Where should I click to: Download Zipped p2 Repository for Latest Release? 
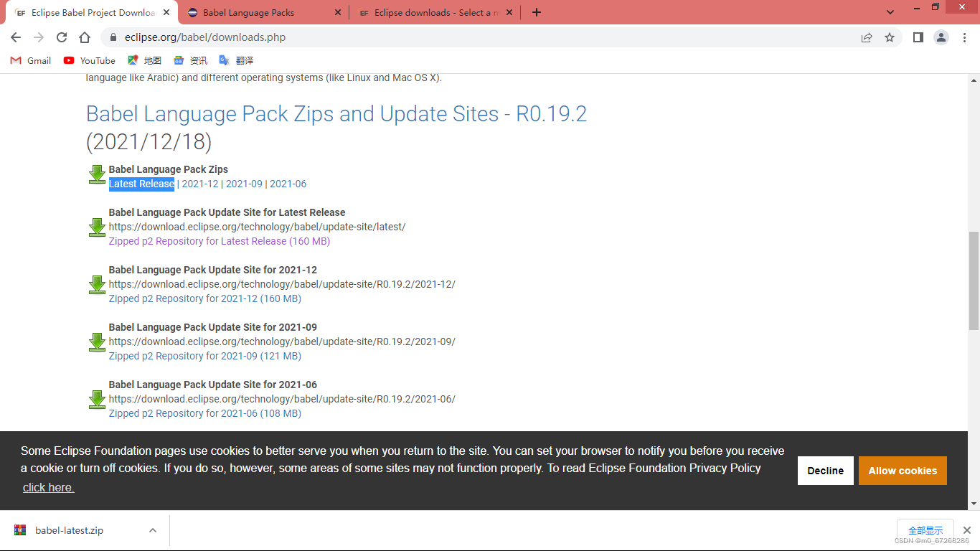point(220,241)
